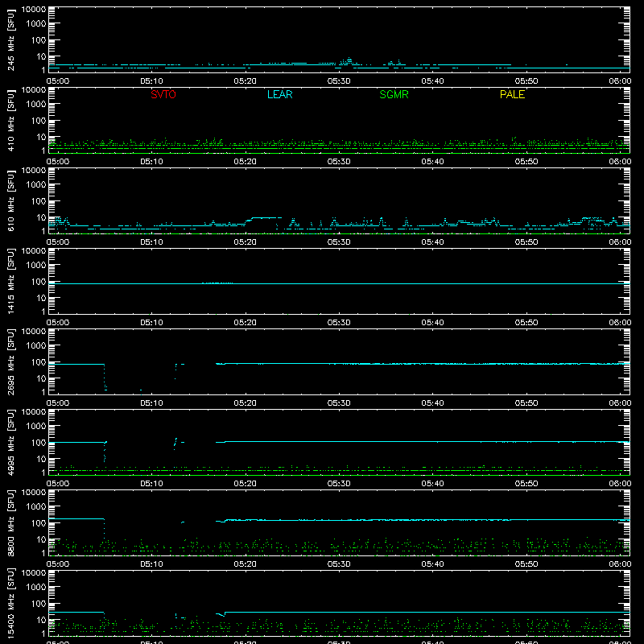Viewport: 644px width, 644px height.
Task: Click the 05:10 time label under 2695 MHz plot
Action: coord(151,403)
